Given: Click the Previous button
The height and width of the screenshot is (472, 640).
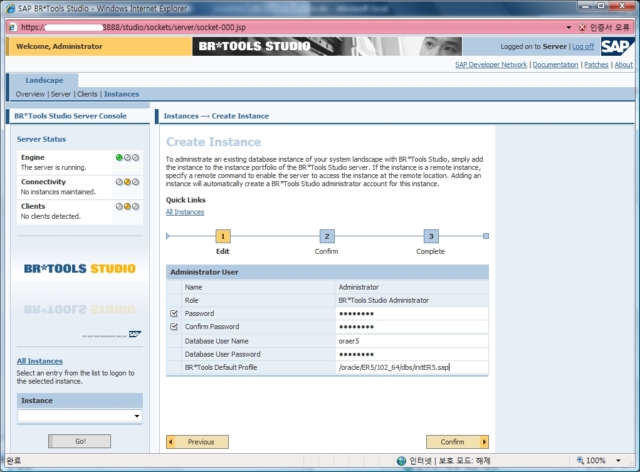Looking at the screenshot, I should point(197,442).
